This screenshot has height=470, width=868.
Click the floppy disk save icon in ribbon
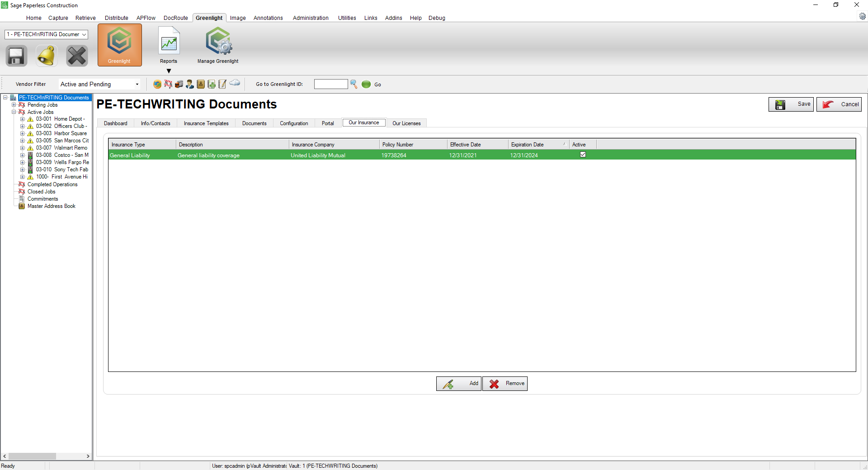16,56
